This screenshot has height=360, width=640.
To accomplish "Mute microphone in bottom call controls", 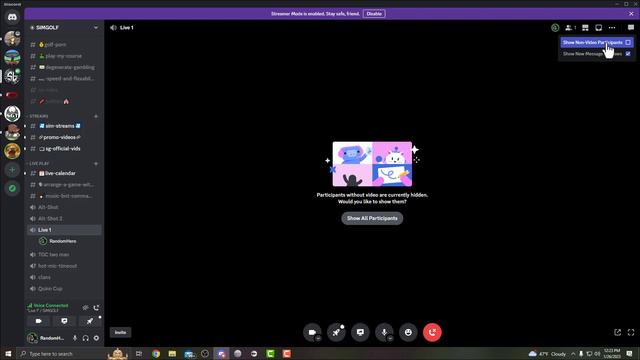I will coord(384,332).
